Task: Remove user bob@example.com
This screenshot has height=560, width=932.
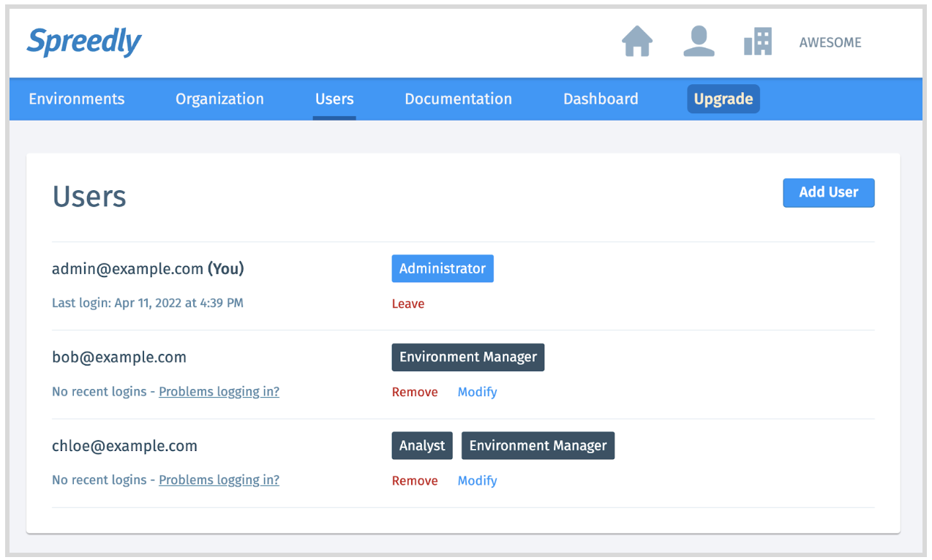Action: [415, 392]
